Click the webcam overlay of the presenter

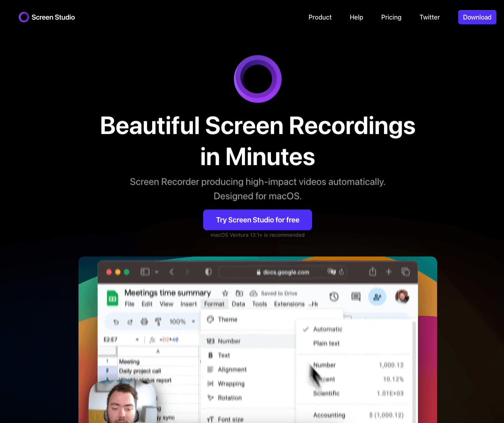(123, 401)
